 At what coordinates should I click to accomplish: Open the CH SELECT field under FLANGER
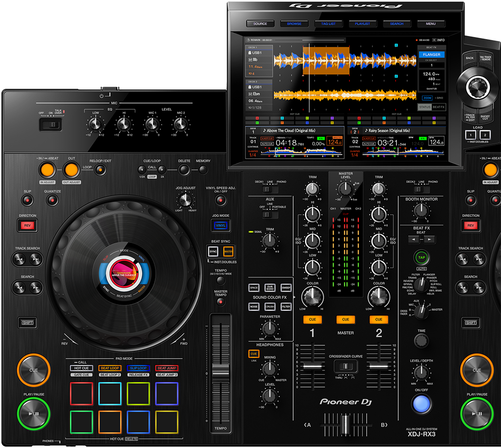tap(431, 65)
